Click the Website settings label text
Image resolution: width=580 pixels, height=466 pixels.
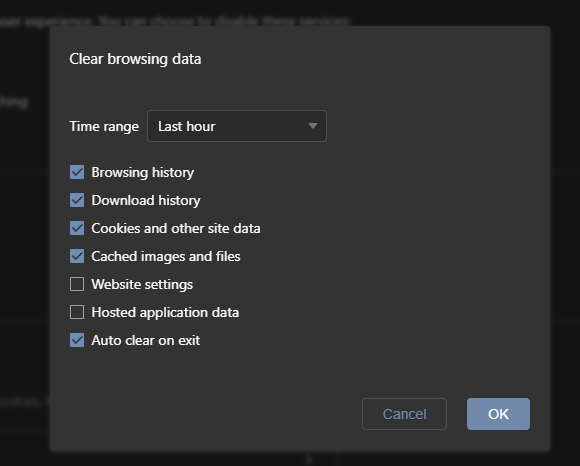[142, 285]
